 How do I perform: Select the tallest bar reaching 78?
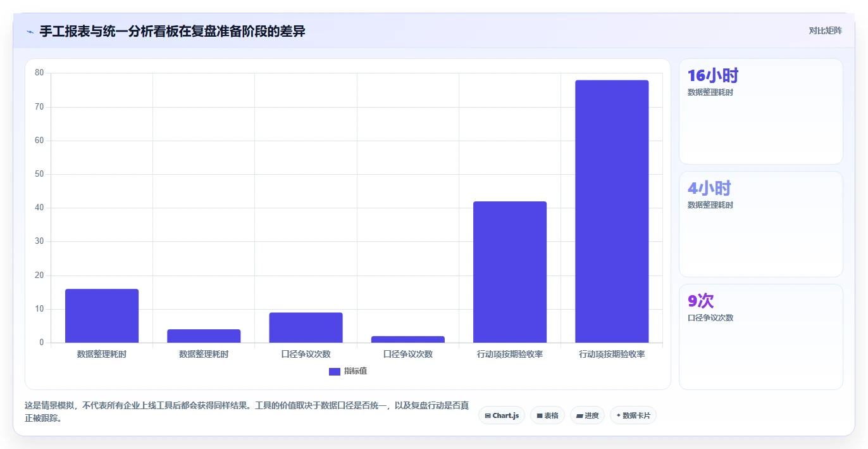pos(612,212)
